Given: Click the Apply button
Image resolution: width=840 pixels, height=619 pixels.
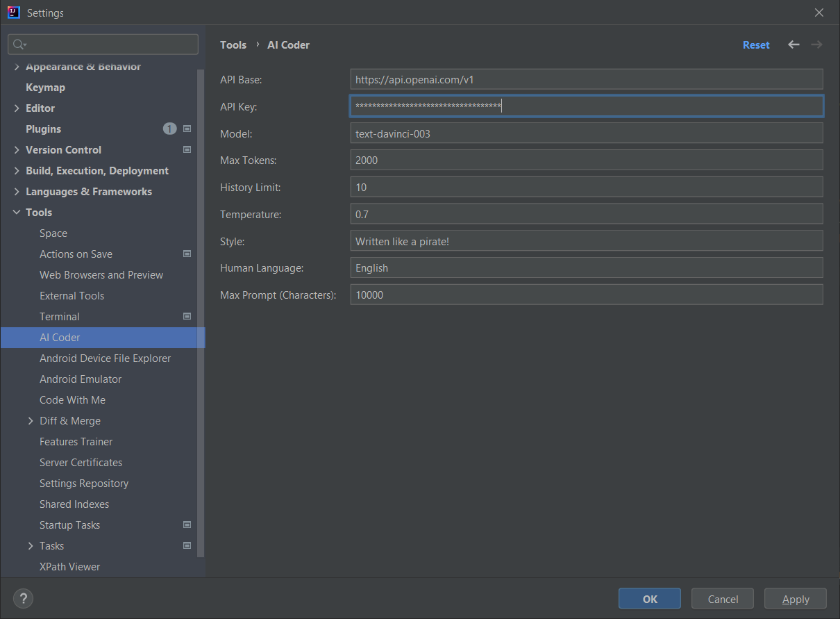Looking at the screenshot, I should pos(796,599).
